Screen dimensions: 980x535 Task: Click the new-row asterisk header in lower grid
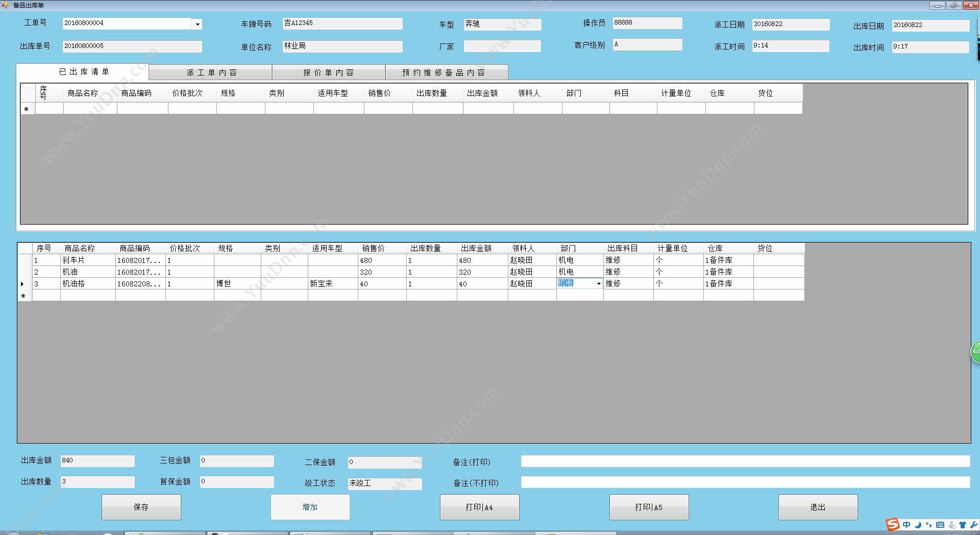click(x=25, y=295)
